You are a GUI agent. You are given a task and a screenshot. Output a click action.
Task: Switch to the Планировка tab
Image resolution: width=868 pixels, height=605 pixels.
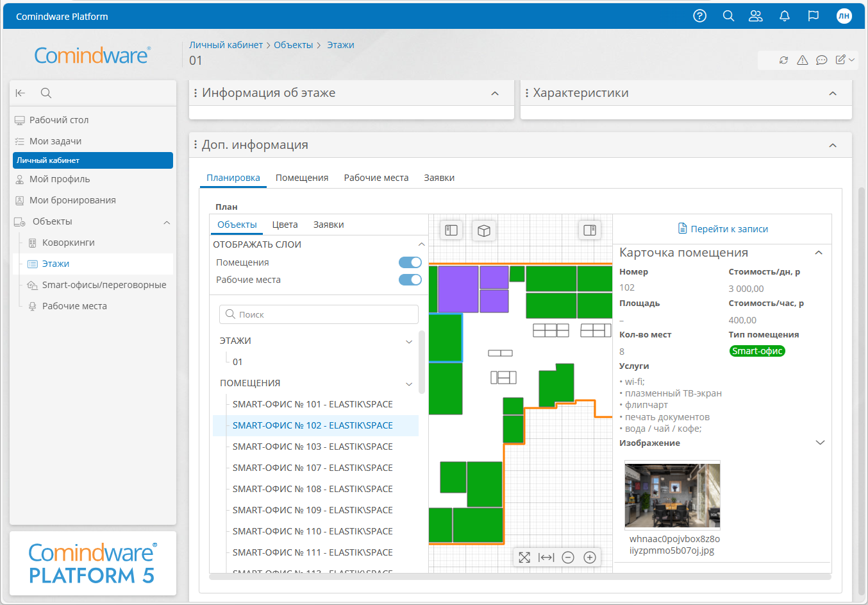point(233,178)
